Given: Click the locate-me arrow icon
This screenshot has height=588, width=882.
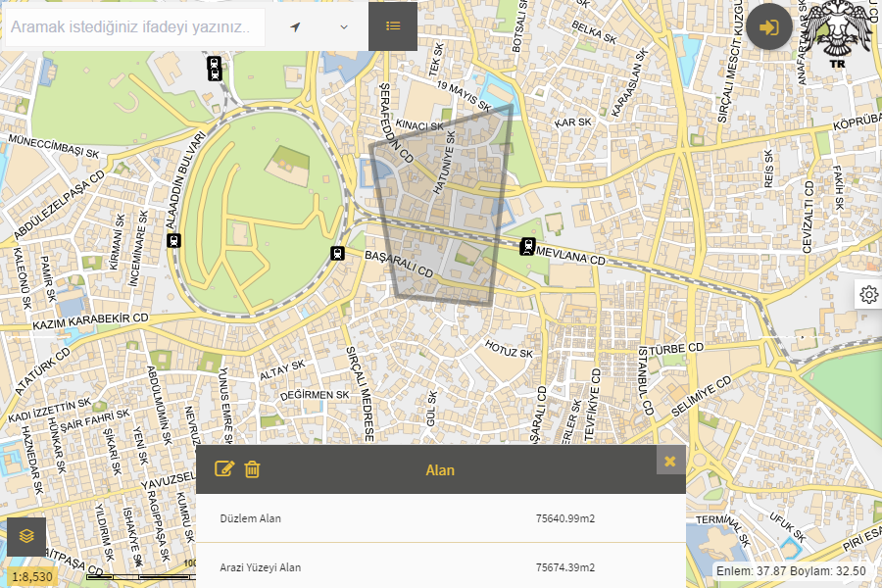Looking at the screenshot, I should click(295, 27).
